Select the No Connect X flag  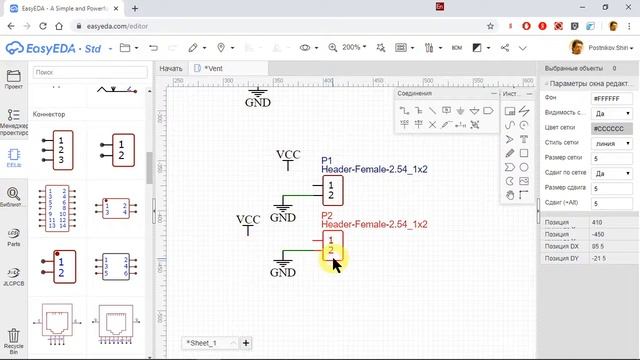point(432,124)
